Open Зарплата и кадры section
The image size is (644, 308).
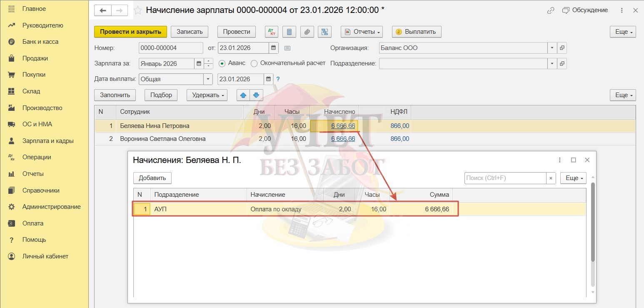point(47,141)
